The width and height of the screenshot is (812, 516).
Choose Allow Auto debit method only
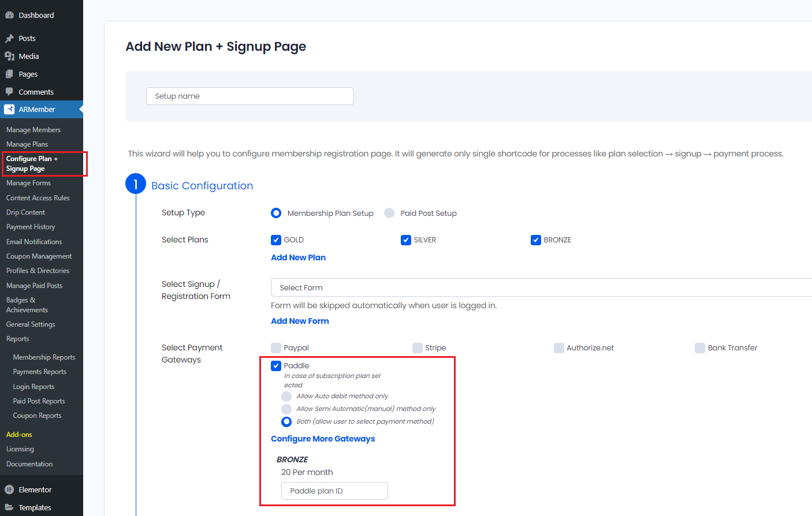[286, 397]
